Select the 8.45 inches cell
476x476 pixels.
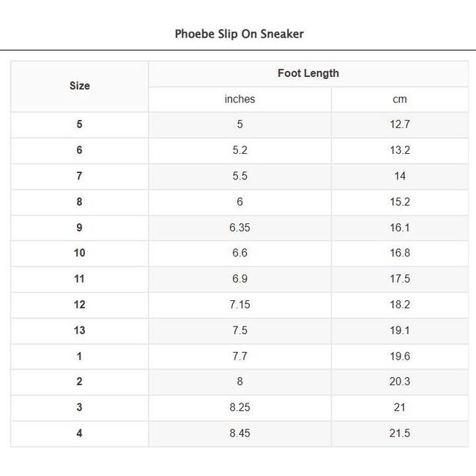(239, 434)
